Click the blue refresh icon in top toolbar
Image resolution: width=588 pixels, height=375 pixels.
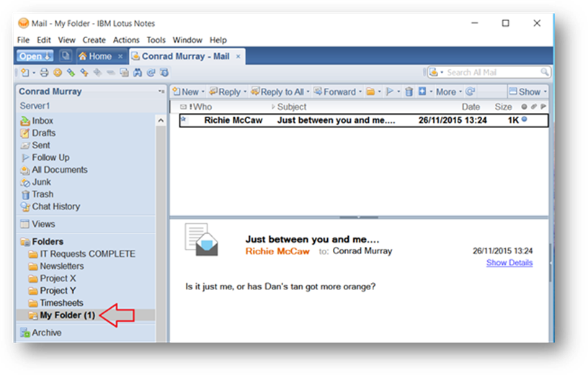tap(151, 72)
